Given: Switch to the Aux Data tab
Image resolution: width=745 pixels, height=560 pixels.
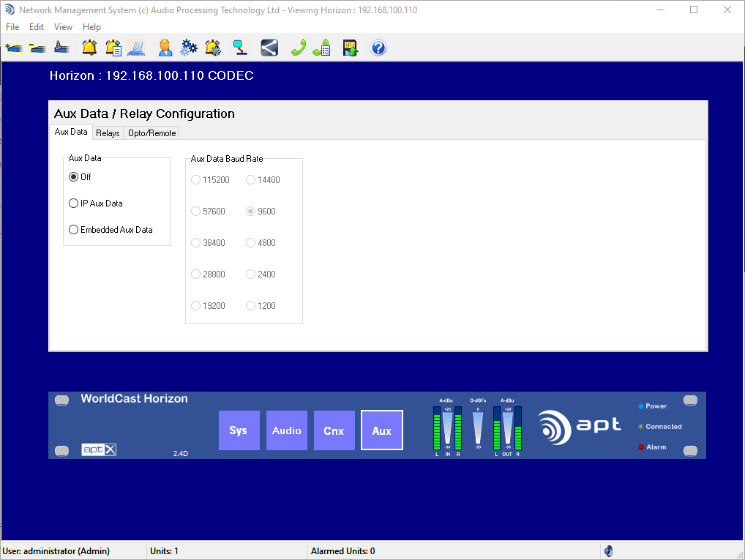Looking at the screenshot, I should tap(71, 132).
